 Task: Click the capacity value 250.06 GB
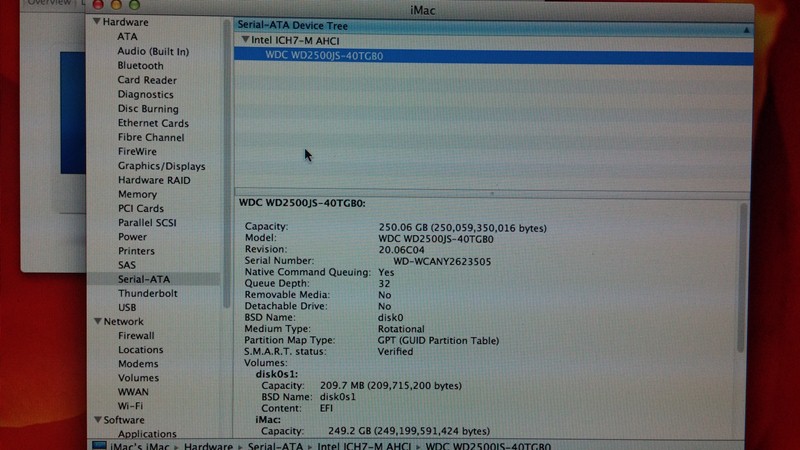462,228
